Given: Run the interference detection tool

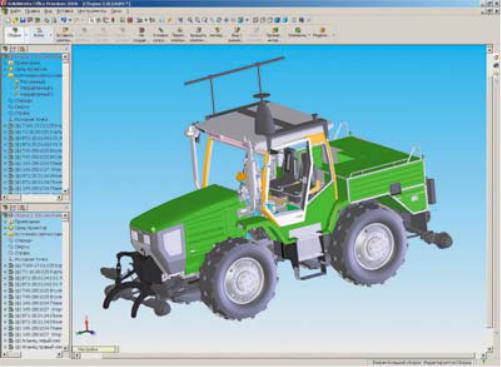Looking at the screenshot, I should click(x=273, y=34).
